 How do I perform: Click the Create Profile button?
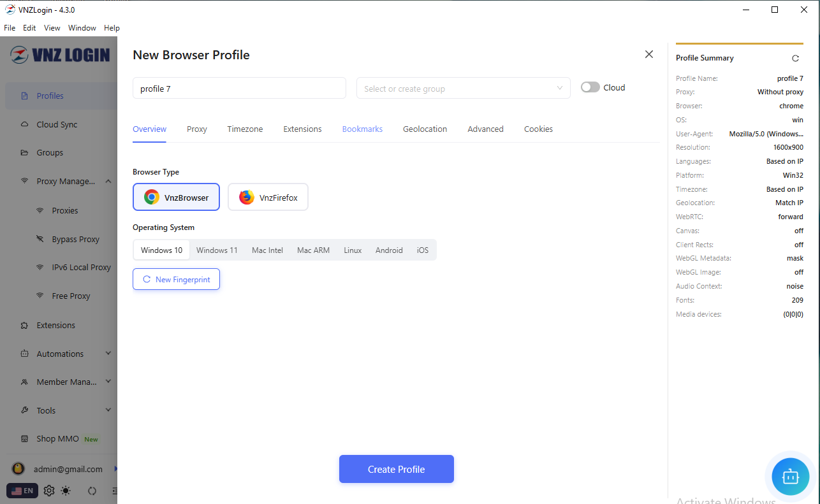[396, 468]
